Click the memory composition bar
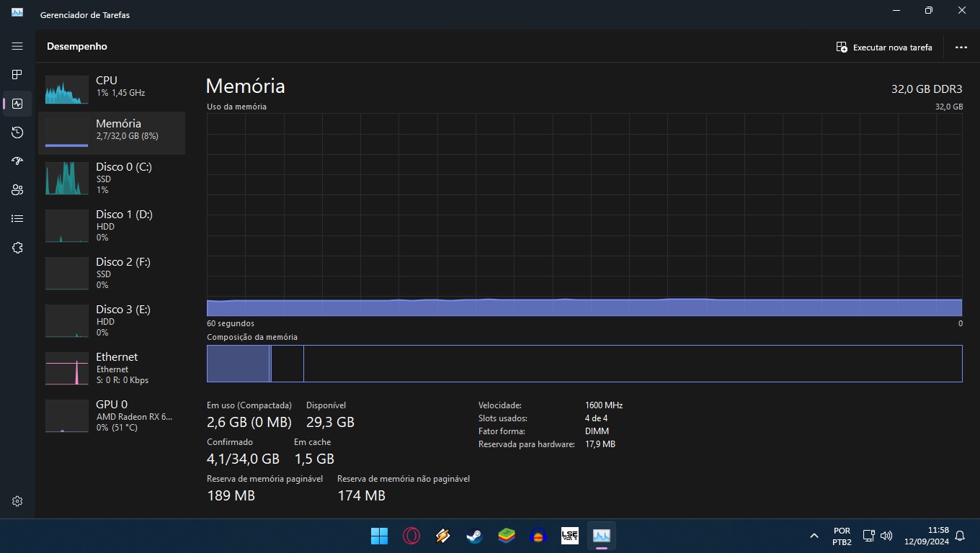Image resolution: width=980 pixels, height=553 pixels. [584, 364]
